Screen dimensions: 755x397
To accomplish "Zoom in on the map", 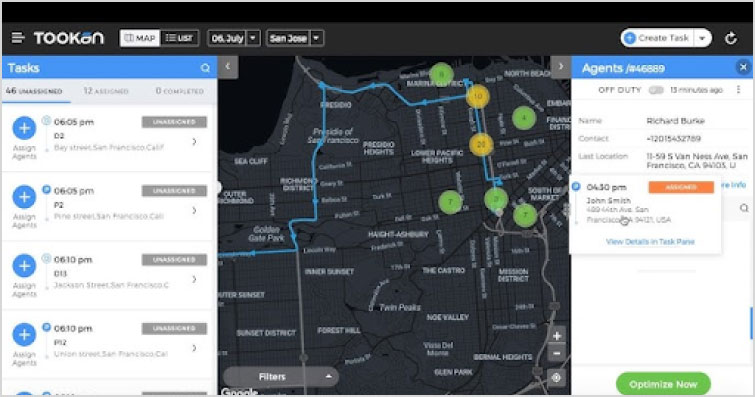I will [x=557, y=336].
